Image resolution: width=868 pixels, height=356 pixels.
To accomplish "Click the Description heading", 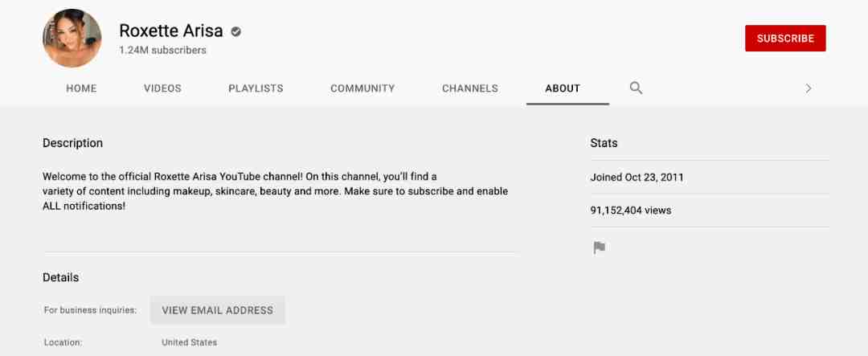I will point(72,143).
